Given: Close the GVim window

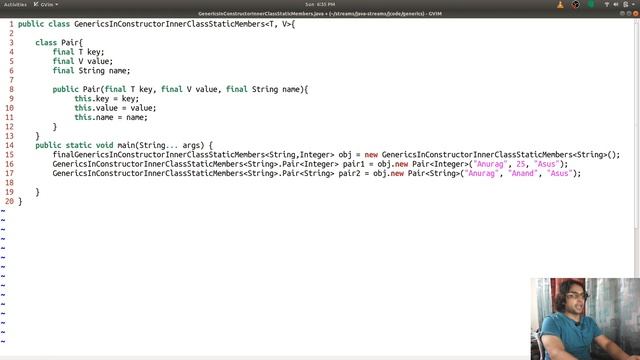Looking at the screenshot, I should 636,13.
